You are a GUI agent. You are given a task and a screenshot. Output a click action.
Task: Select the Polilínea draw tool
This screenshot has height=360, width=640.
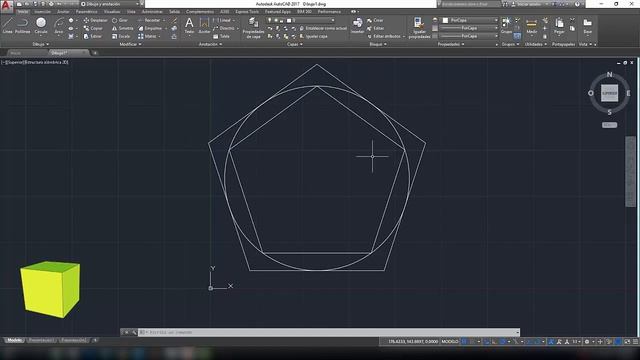pos(22,25)
